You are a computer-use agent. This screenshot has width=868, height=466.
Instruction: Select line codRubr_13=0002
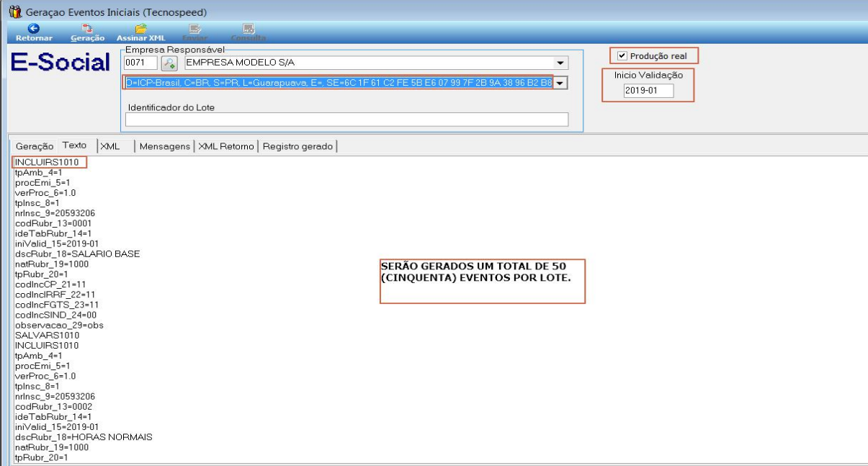click(x=53, y=406)
